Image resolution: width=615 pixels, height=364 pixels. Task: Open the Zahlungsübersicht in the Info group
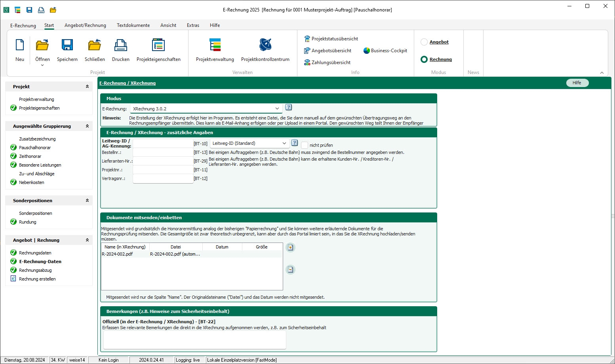pyautogui.click(x=327, y=63)
